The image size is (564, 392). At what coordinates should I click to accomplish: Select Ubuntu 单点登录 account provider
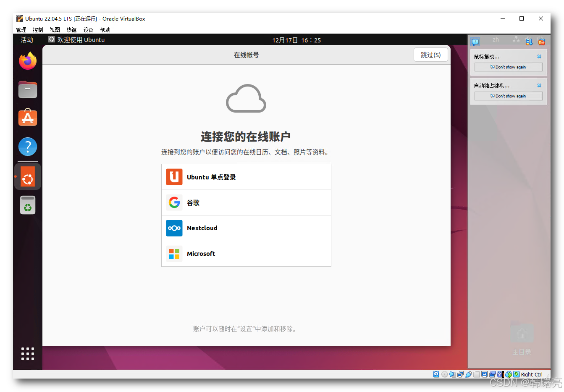click(246, 176)
